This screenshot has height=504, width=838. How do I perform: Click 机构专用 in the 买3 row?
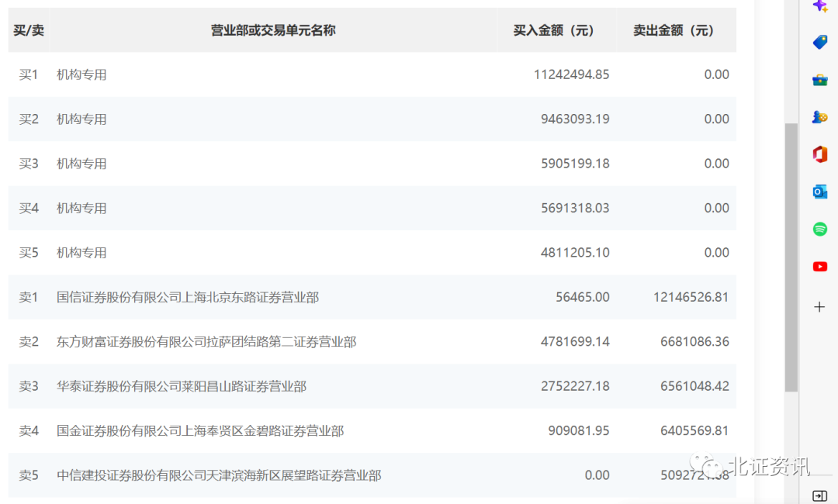(x=81, y=164)
